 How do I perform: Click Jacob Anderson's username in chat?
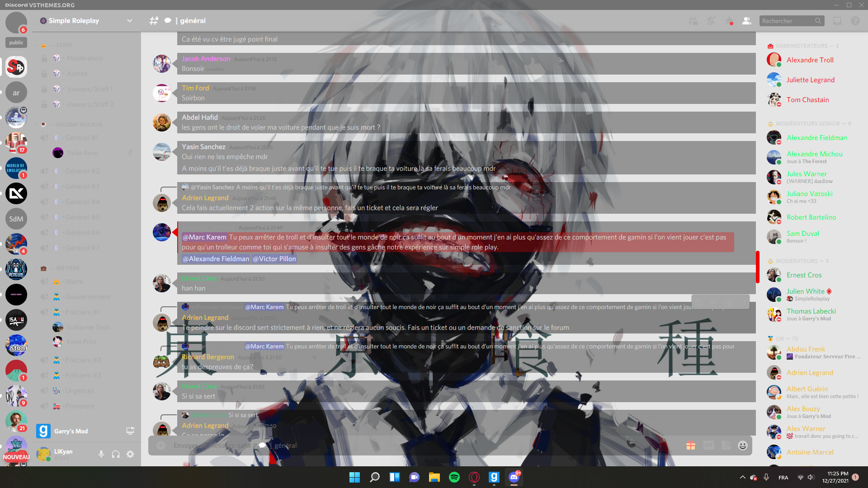pos(206,59)
